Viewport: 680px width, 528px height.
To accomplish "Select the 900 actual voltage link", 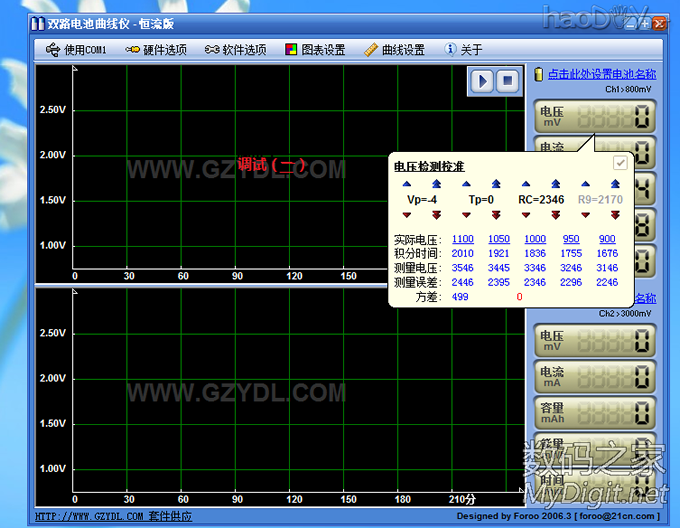I will click(607, 239).
